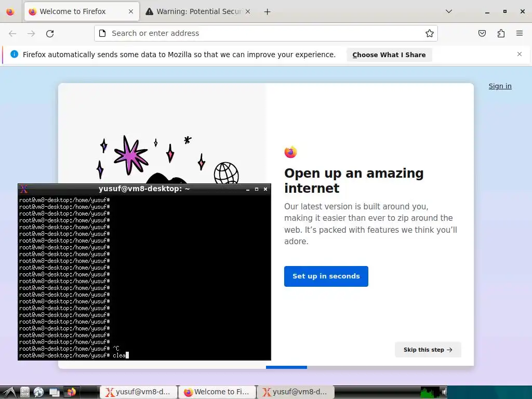The image size is (532, 399).
Task: Click the green CPU usage monitor in tray
Action: 430,392
